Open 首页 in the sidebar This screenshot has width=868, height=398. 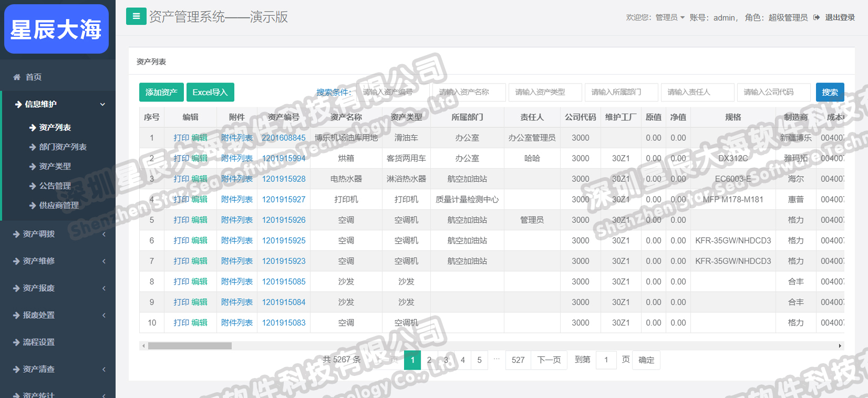pyautogui.click(x=34, y=77)
